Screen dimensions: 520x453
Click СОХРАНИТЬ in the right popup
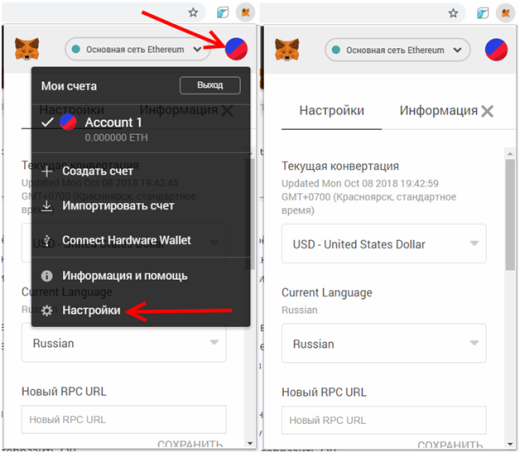pos(450,445)
